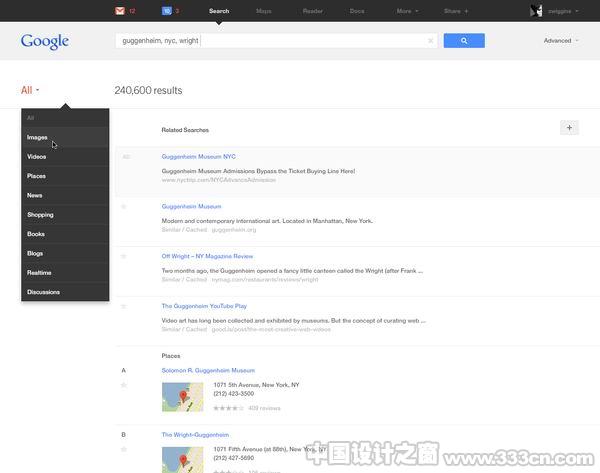
Task: Open The Guggenheim YouTube Play link
Action: pos(204,306)
